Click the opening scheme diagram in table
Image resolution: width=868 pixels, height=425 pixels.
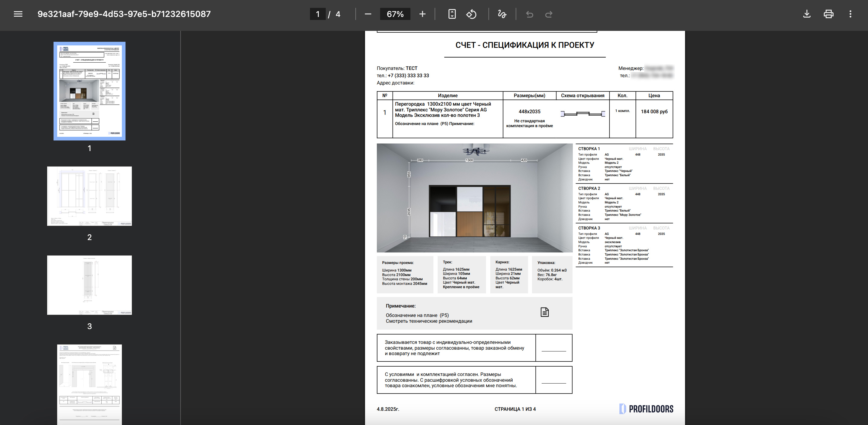582,114
